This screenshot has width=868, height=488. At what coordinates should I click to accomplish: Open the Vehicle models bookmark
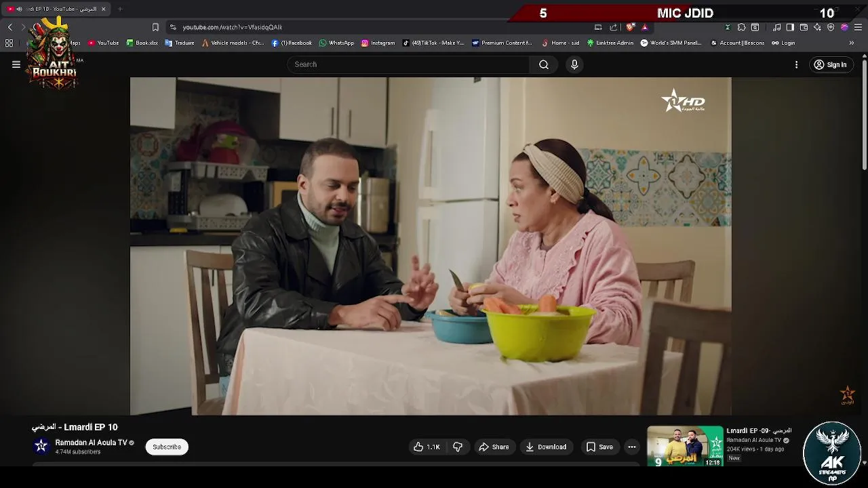point(233,43)
